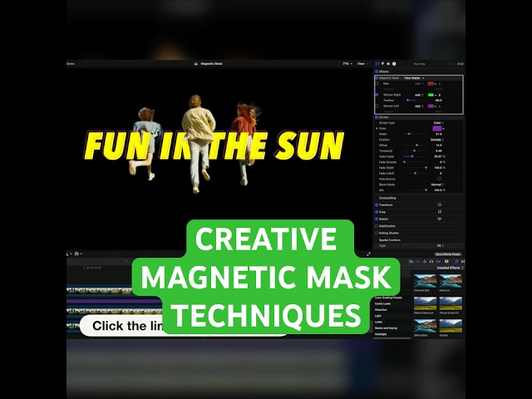The height and width of the screenshot is (399, 532).
Task: Click the Save Effects Preset button
Action: 448,254
